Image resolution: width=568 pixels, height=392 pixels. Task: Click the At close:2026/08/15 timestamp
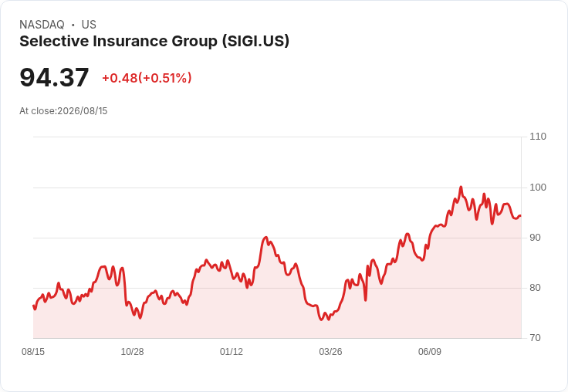tap(63, 111)
